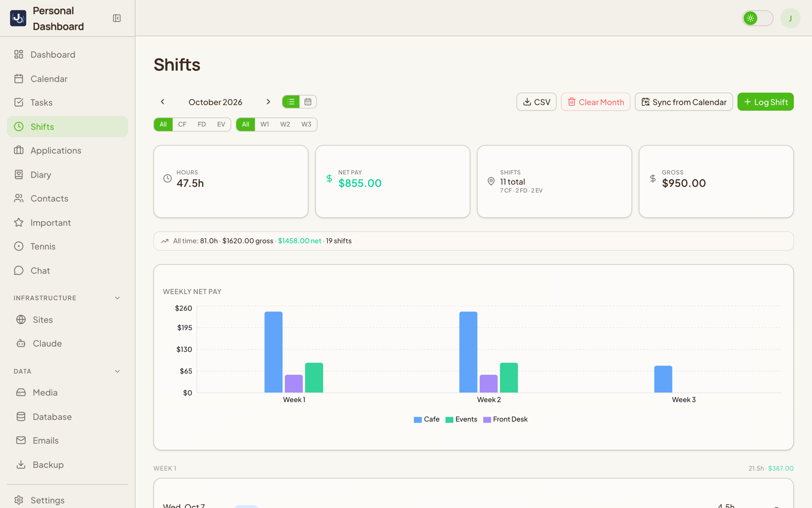Click the Diary icon in sidebar
The height and width of the screenshot is (508, 812).
(x=19, y=175)
